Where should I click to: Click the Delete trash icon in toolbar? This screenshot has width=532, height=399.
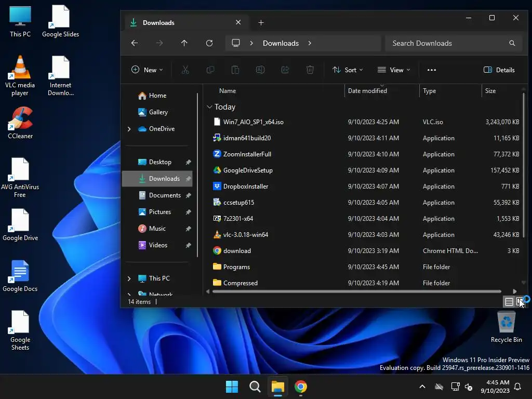[x=310, y=70]
